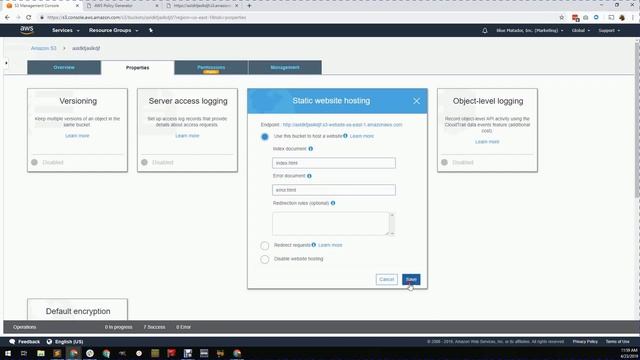Open the Support dropdown menu
The image size is (640, 360).
609,31
